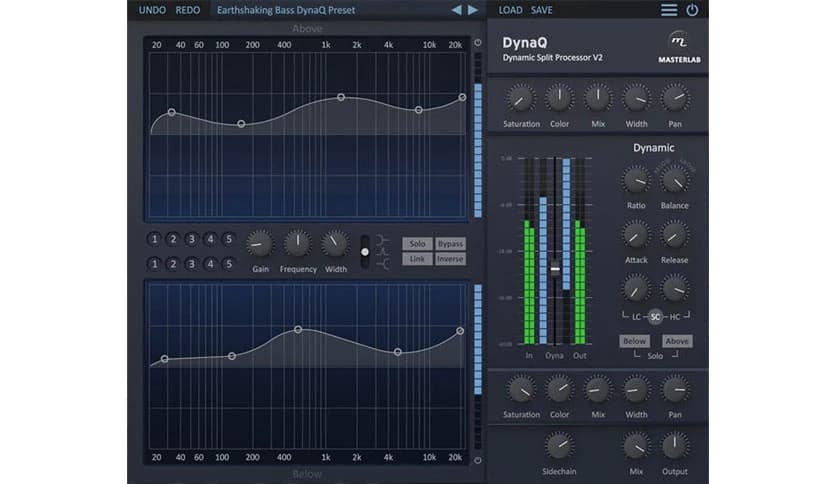Toggle the Link button

(x=417, y=259)
